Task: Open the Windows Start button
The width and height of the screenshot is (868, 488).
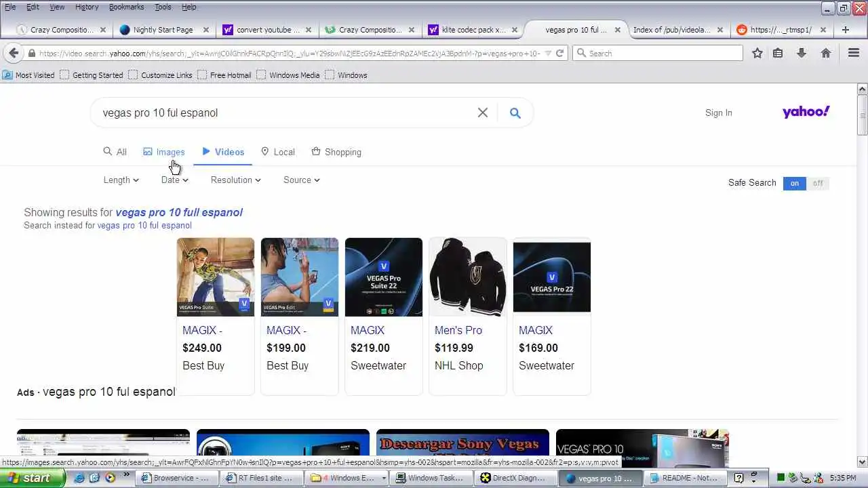Action: click(33, 478)
